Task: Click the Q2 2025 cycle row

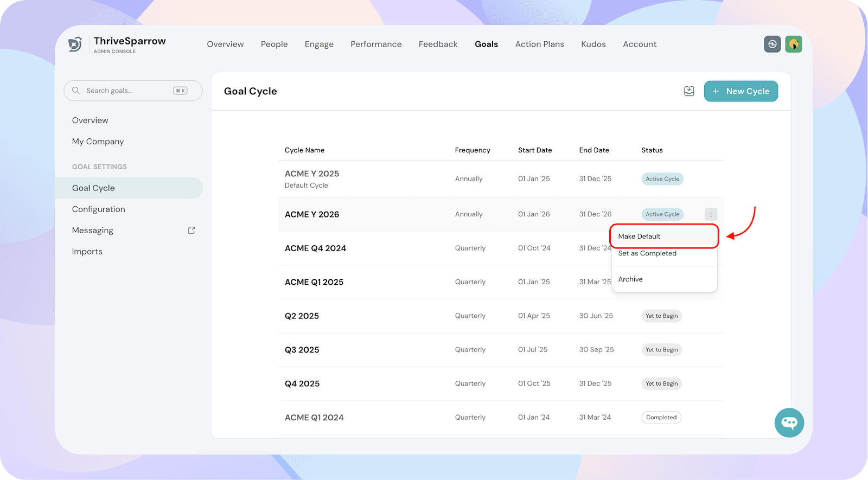Action: [x=302, y=316]
